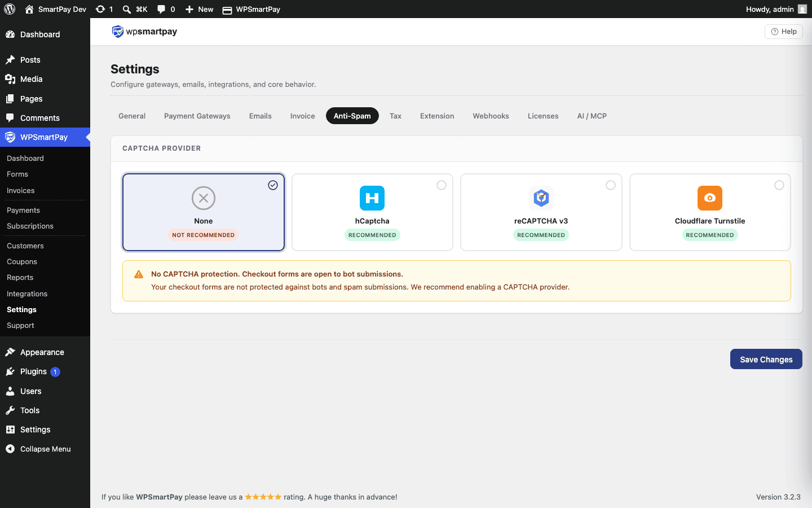The height and width of the screenshot is (508, 812).
Task: Click the WordPress logo in admin bar
Action: coord(10,9)
